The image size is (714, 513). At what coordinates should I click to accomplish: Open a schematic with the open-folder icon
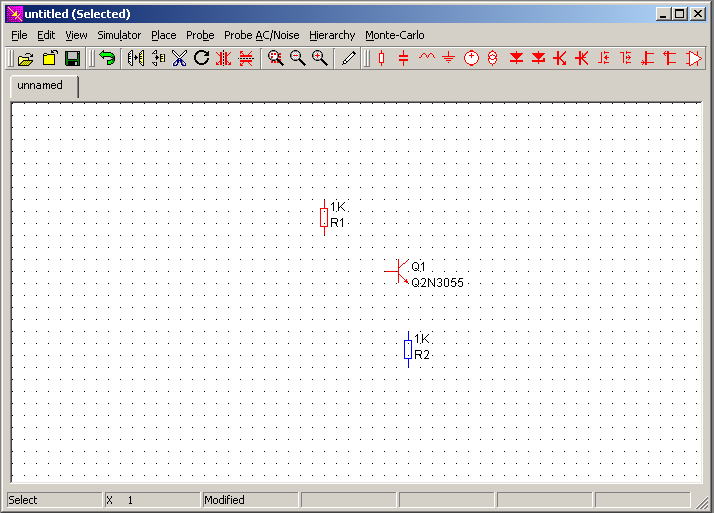click(26, 59)
